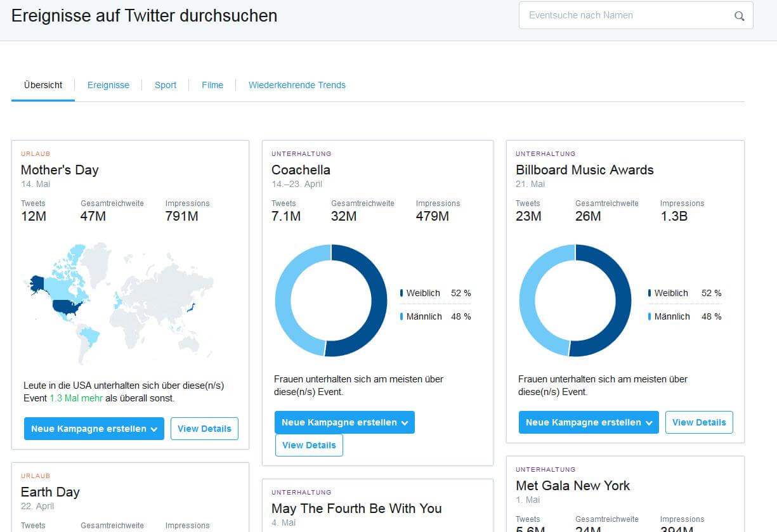Click the green 1.3 Mal mehr text

(x=76, y=398)
